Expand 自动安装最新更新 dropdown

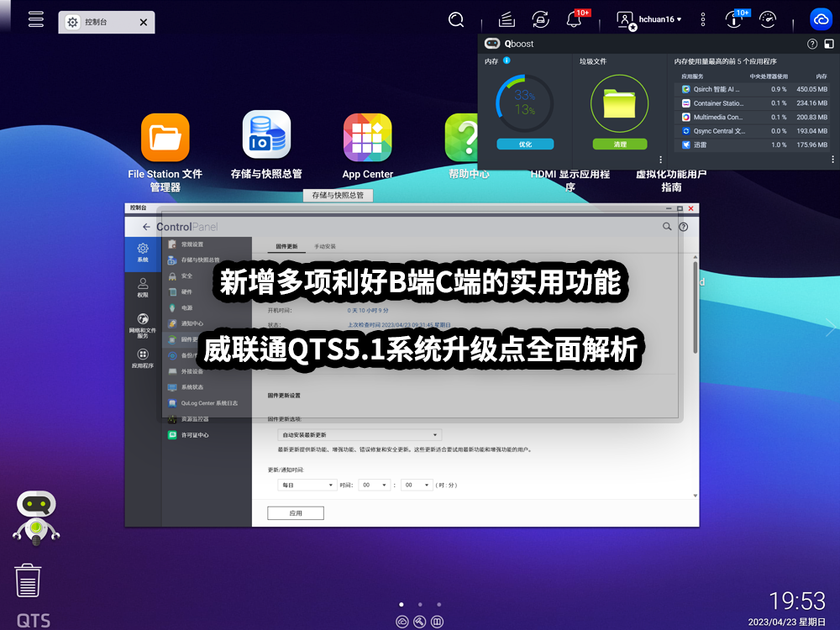(359, 435)
